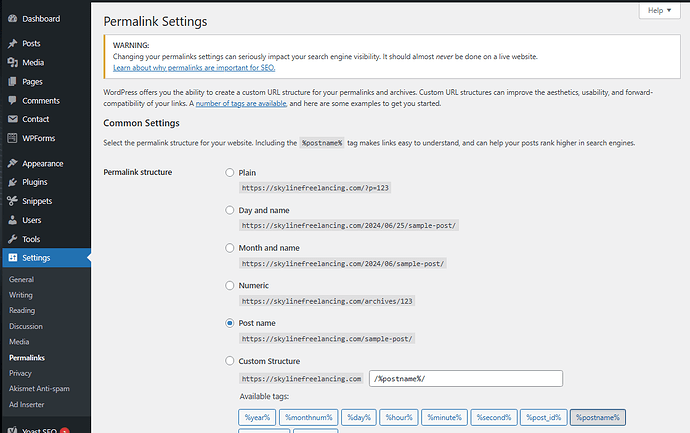This screenshot has height=433, width=690.
Task: Open the Users menu item
Action: [x=31, y=220]
